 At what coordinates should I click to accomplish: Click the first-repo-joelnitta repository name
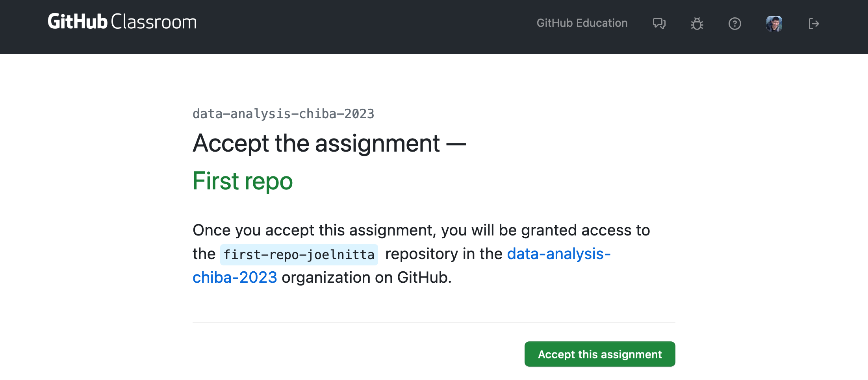click(299, 255)
